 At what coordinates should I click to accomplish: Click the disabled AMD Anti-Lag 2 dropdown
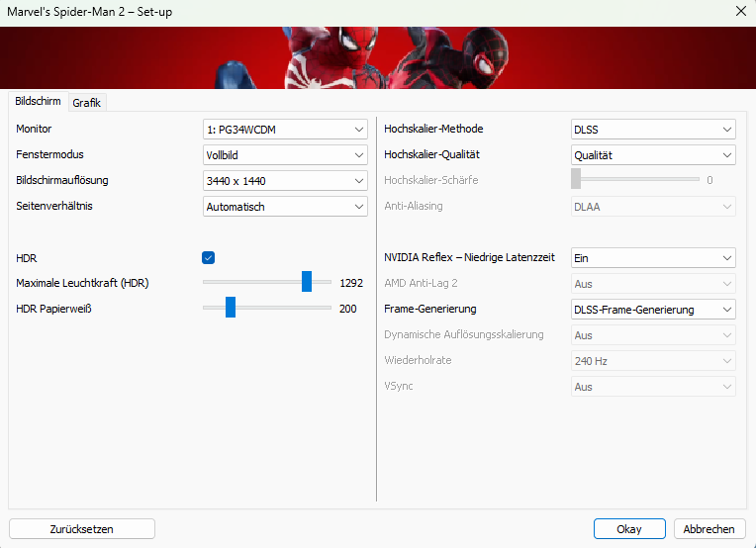pos(653,284)
